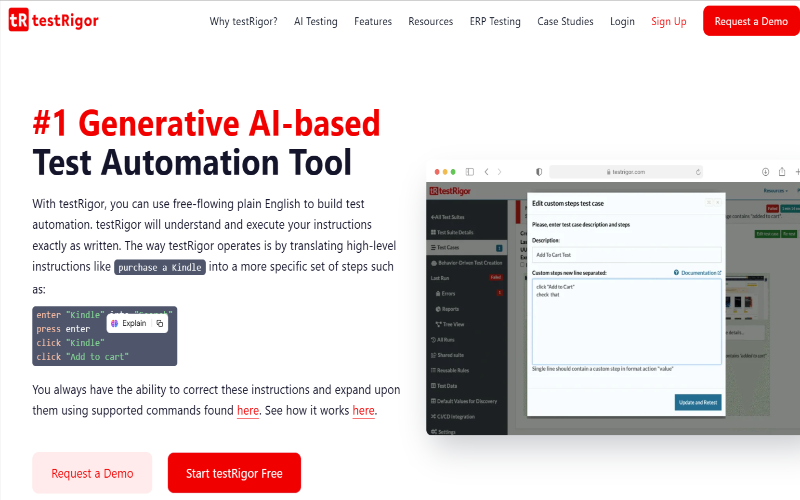Image resolution: width=800 pixels, height=500 pixels.
Task: Select Test Suite Details in demo sidebar
Action: 453,232
